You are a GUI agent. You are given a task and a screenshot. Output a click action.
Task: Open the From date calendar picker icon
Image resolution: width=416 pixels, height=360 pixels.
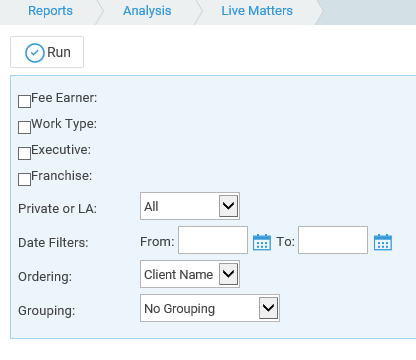coord(262,242)
